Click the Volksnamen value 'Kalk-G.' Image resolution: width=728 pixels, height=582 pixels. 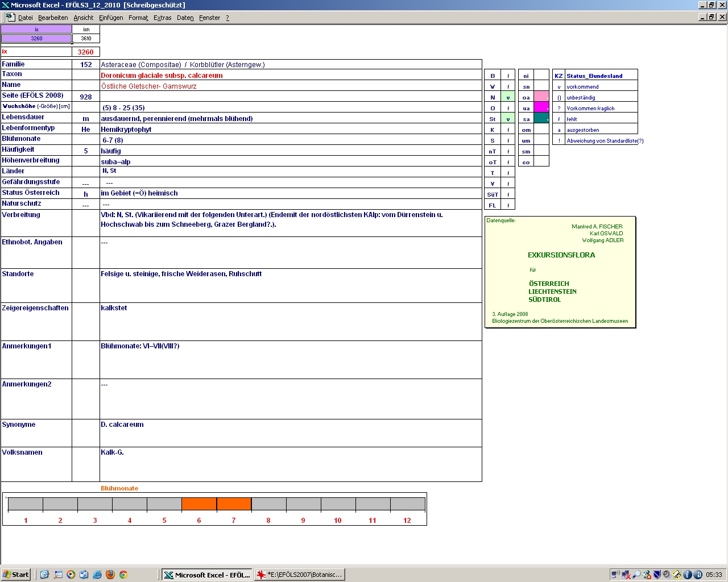pos(112,452)
